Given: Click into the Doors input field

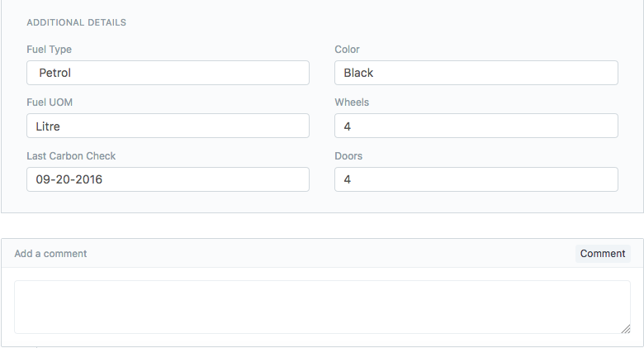Looking at the screenshot, I should (476, 179).
